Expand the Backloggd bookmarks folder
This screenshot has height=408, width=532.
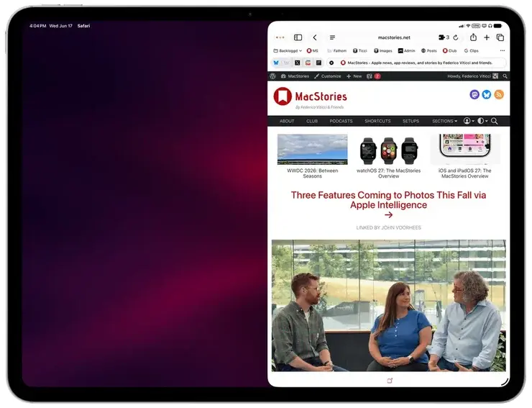click(x=288, y=50)
